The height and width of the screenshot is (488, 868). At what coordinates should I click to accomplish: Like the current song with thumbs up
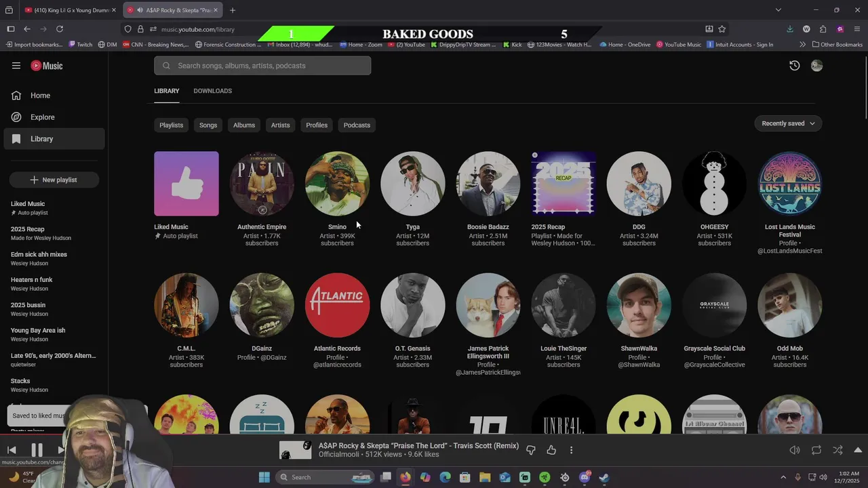pyautogui.click(x=551, y=450)
